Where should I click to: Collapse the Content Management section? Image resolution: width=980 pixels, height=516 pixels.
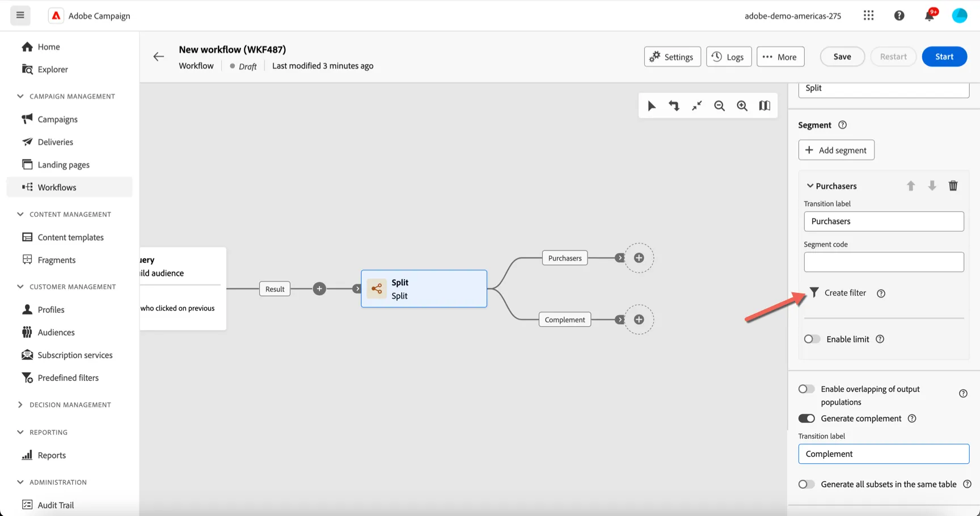20,214
